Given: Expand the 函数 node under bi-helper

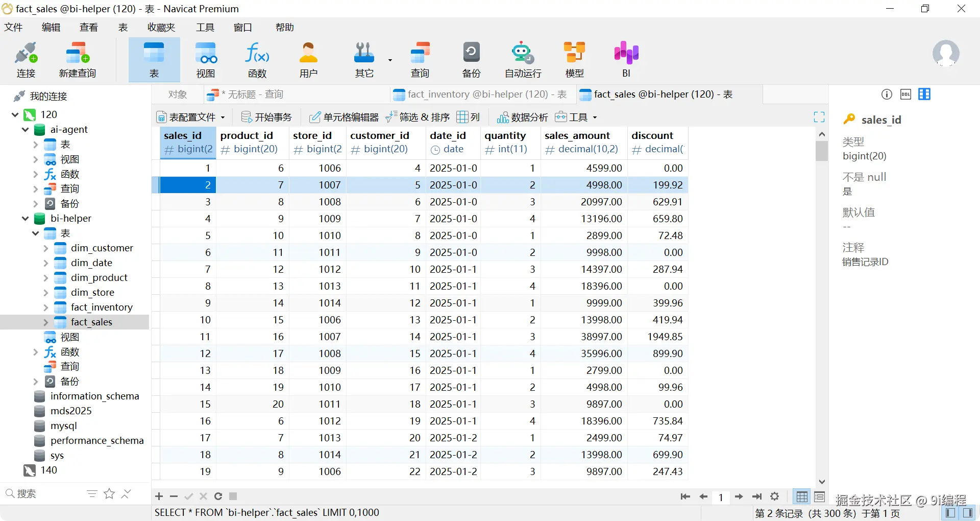Looking at the screenshot, I should point(35,352).
